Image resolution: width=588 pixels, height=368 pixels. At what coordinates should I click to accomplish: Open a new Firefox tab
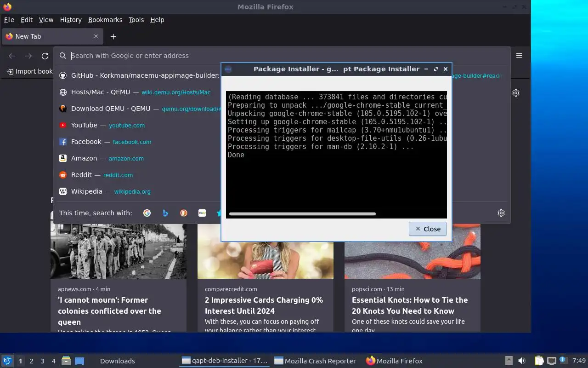point(113,36)
